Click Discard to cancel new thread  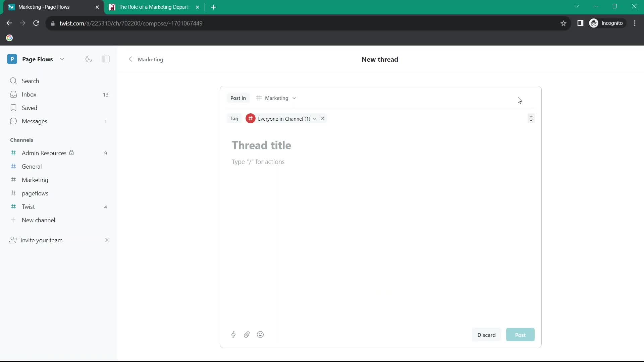(486, 335)
